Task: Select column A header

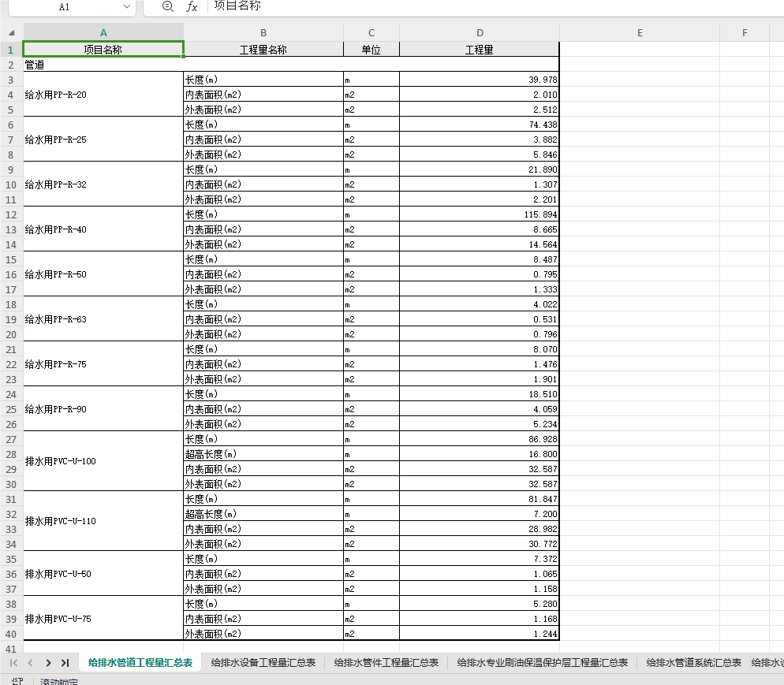Action: [x=103, y=33]
